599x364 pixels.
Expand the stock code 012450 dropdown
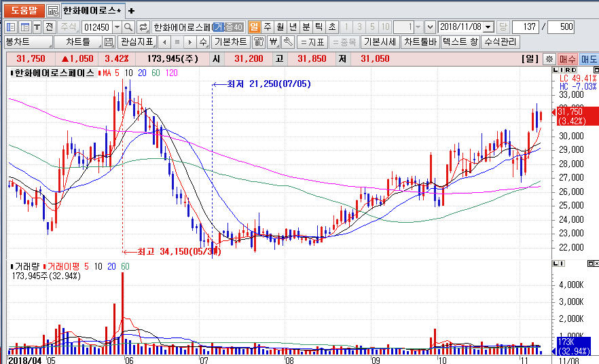[x=117, y=27]
